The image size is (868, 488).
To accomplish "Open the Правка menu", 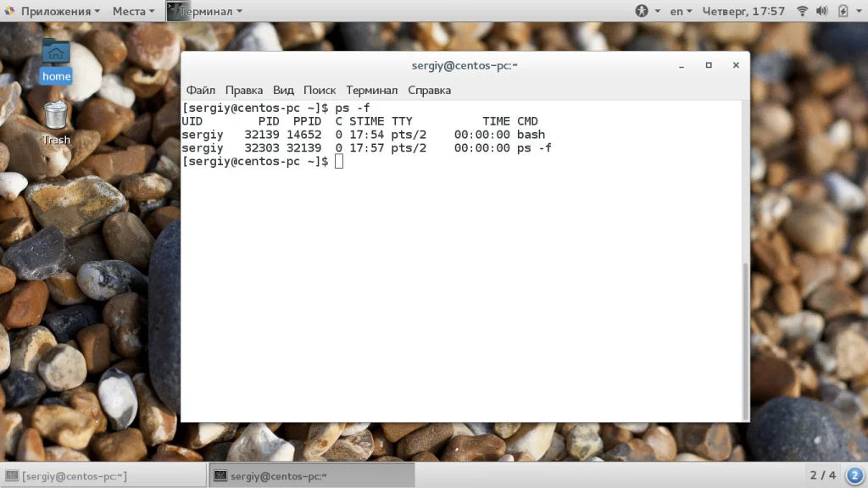I will [x=243, y=90].
